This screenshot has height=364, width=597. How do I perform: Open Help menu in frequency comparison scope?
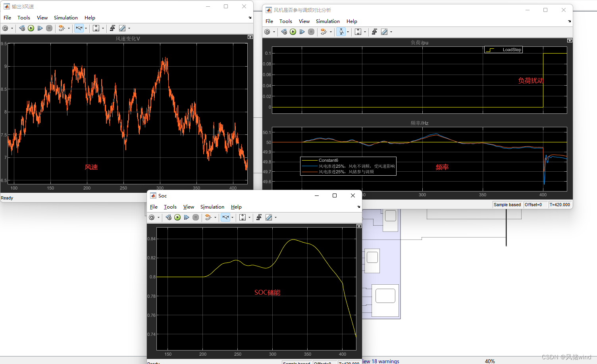pyautogui.click(x=352, y=21)
